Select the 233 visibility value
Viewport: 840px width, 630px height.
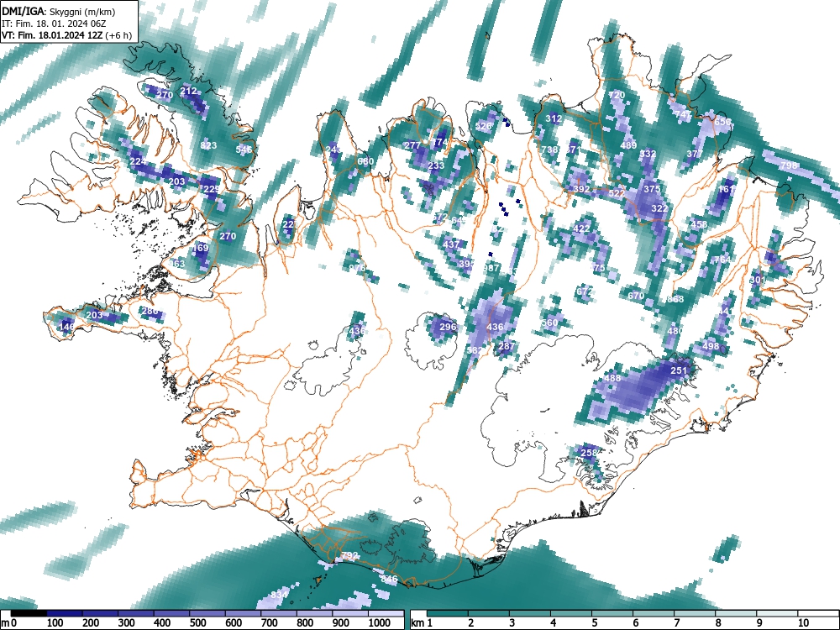click(436, 165)
